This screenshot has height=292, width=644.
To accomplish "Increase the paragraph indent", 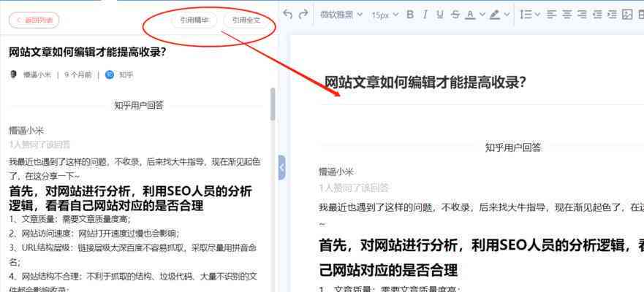I will point(612,15).
